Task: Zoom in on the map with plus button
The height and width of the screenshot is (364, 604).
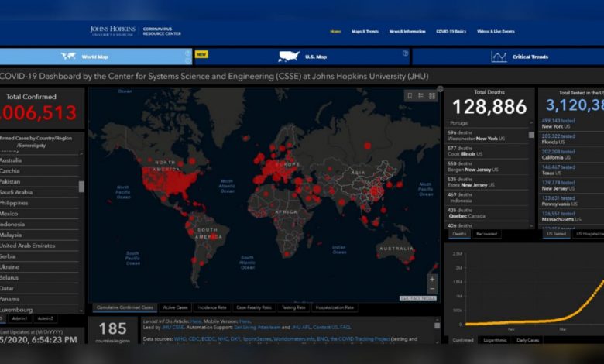Action: (432, 279)
